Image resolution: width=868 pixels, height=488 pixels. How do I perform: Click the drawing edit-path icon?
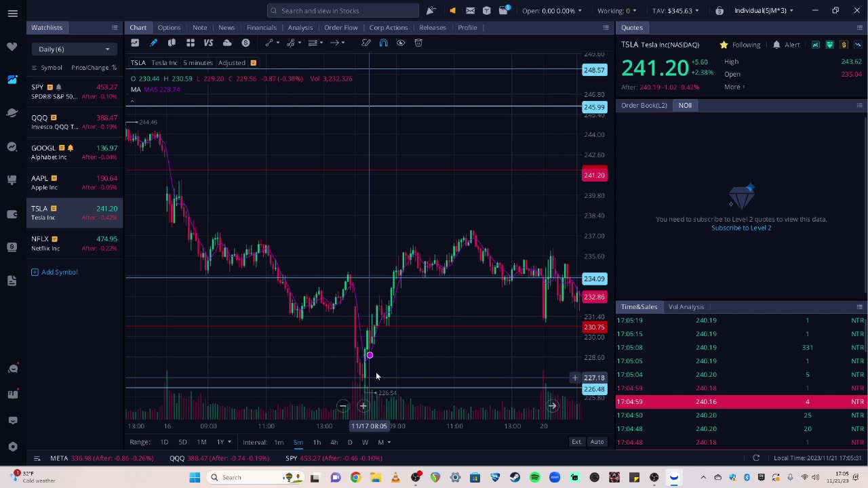[x=366, y=43]
